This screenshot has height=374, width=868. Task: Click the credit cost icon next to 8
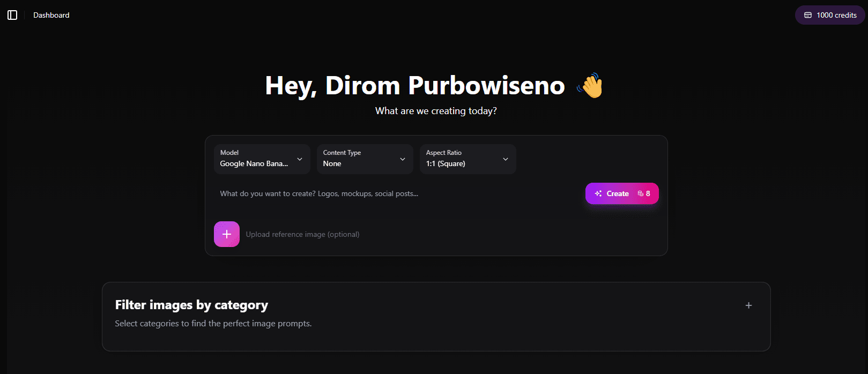(640, 193)
